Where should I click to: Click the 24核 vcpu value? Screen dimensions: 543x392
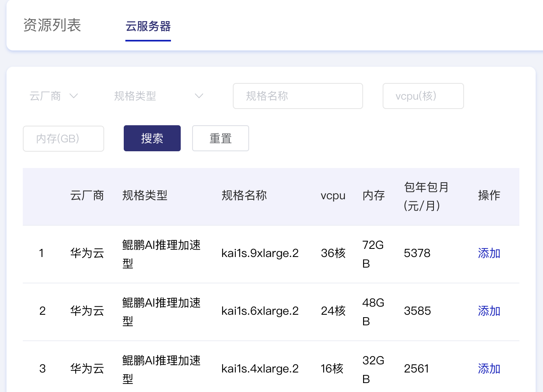[x=333, y=311]
